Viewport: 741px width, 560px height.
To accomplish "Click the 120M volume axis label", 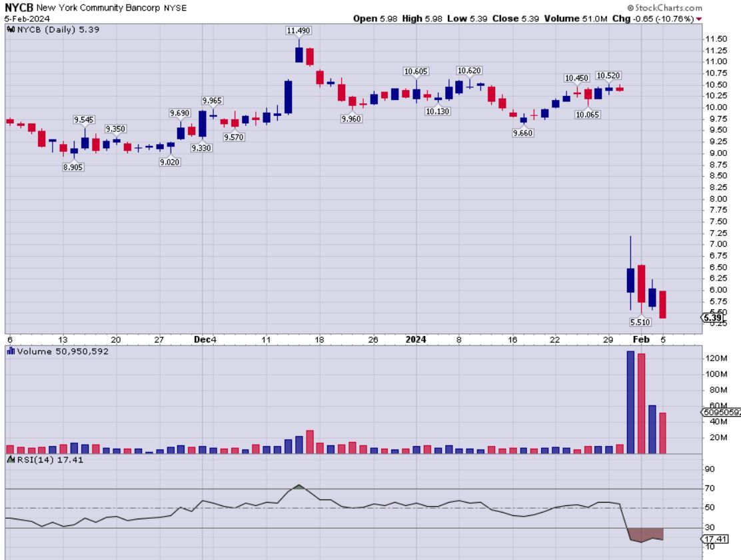I will pyautogui.click(x=716, y=359).
